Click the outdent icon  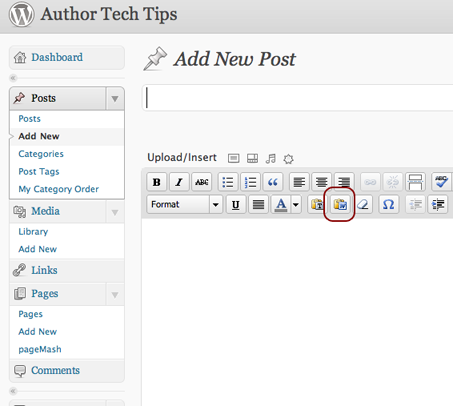(415, 204)
